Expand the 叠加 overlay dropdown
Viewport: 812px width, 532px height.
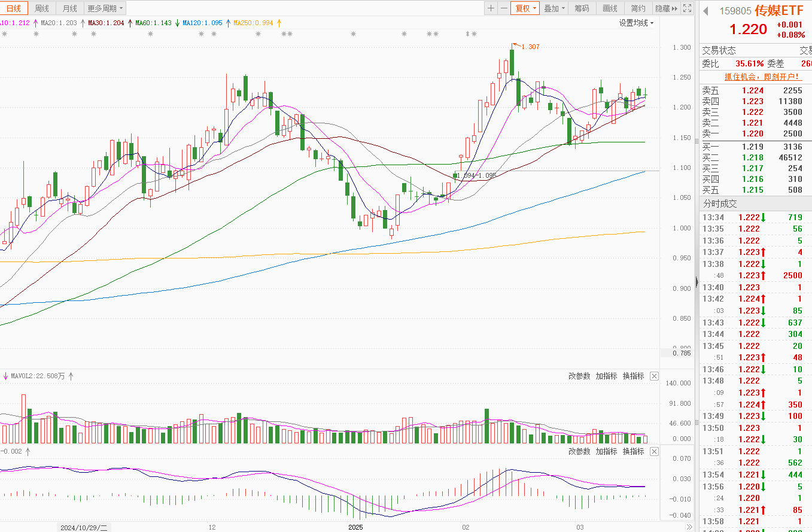tap(554, 8)
